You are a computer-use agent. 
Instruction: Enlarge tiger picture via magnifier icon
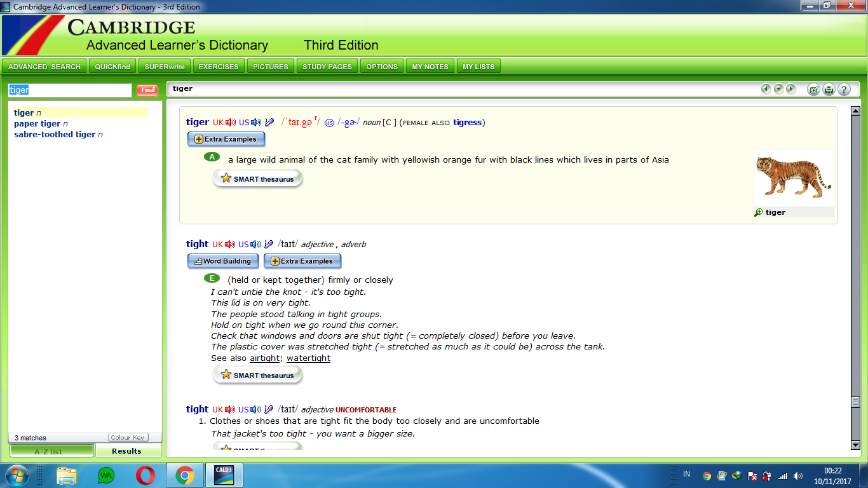coord(758,212)
